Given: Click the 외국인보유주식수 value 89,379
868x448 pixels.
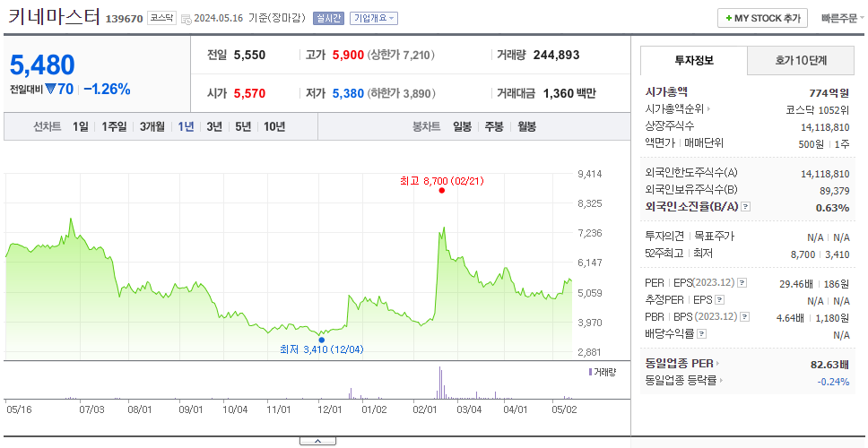Looking at the screenshot, I should pos(834,191).
